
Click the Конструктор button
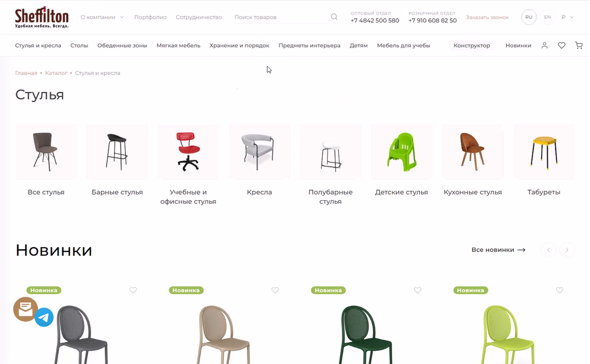(x=472, y=45)
